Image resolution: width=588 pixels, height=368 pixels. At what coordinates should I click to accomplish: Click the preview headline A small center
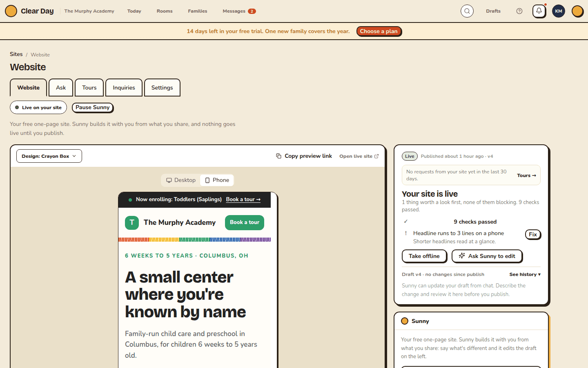185,294
